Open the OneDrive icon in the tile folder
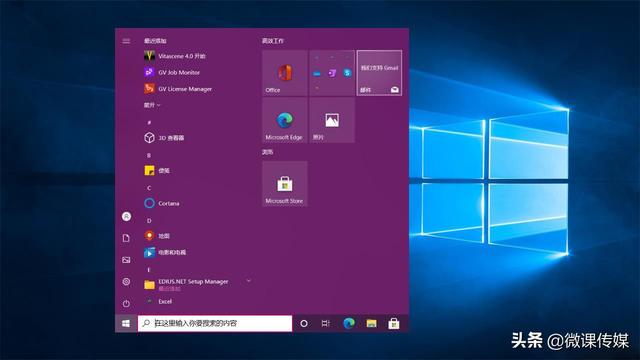640x360 pixels. coord(317,73)
